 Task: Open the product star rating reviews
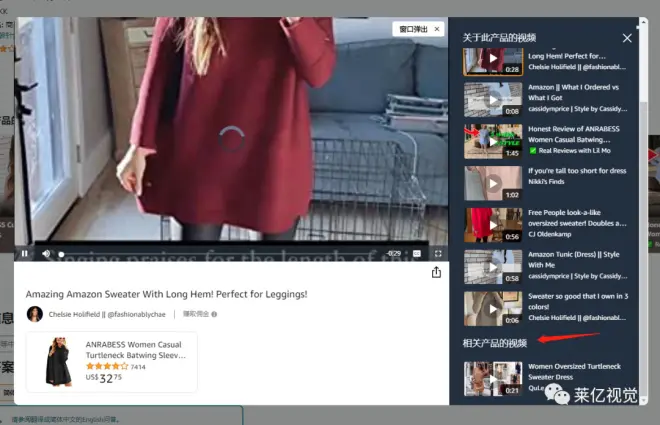[106, 367]
